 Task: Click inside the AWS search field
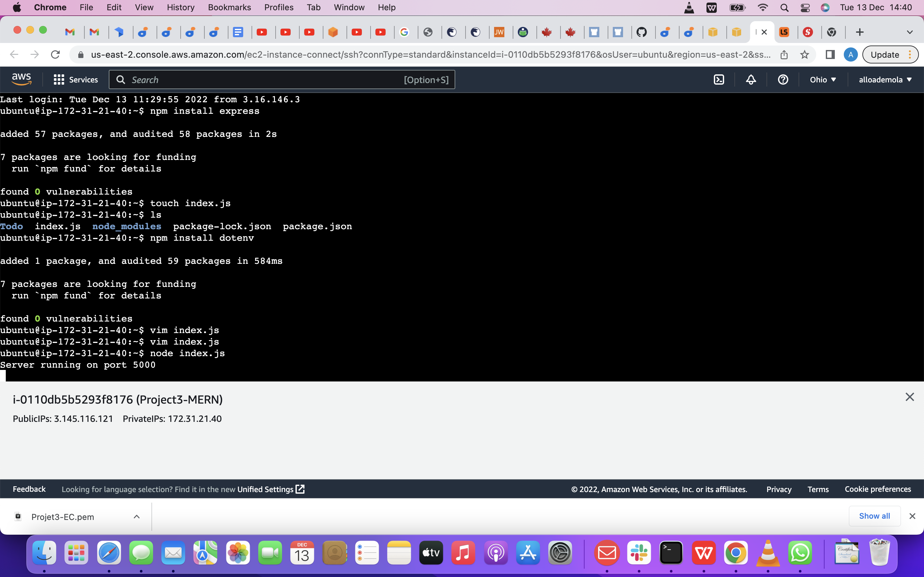pyautogui.click(x=267, y=79)
